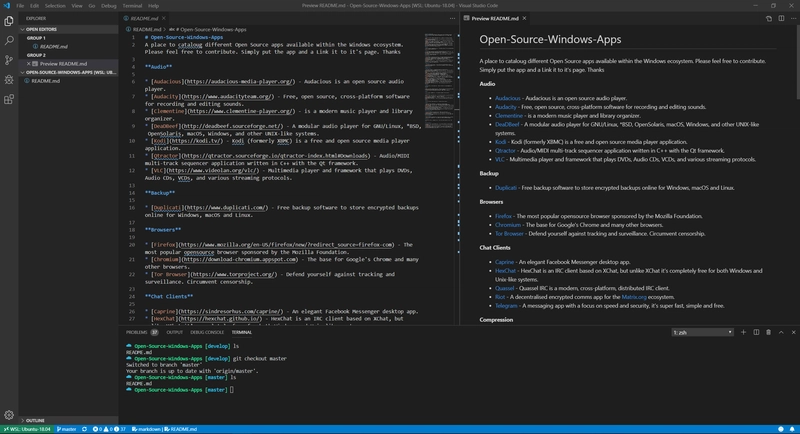Open the Selection menu

point(55,6)
